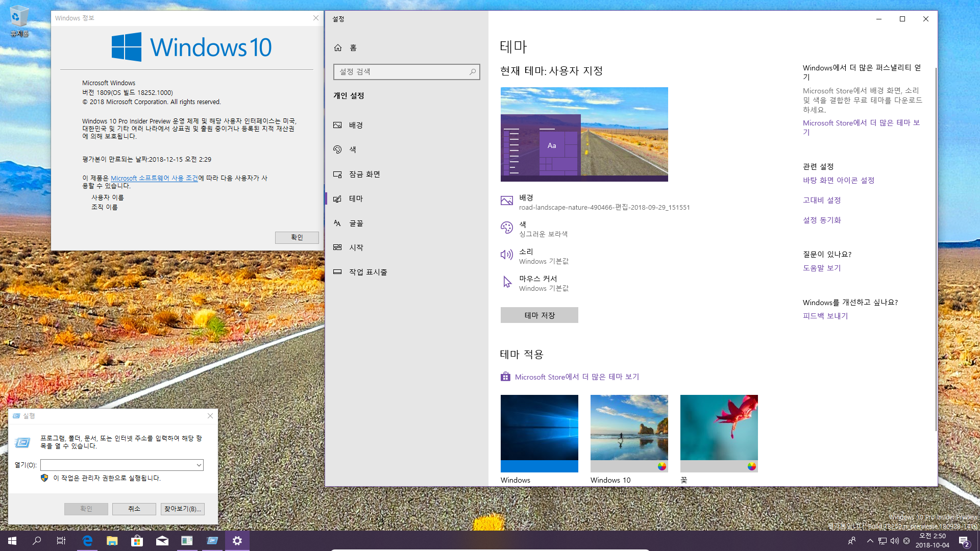This screenshot has width=980, height=551.
Task: Open Microsoft Store에서 더 많은 테마 보기 link
Action: 577,377
